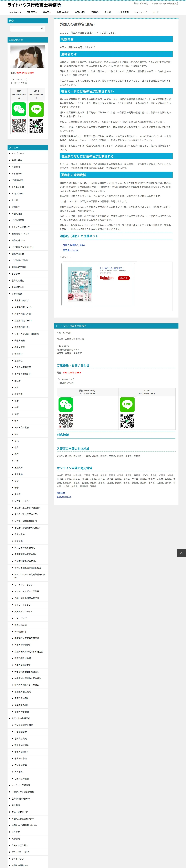Click the 楽天で購入 red button
The image size is (186, 868).
[x=124, y=278]
